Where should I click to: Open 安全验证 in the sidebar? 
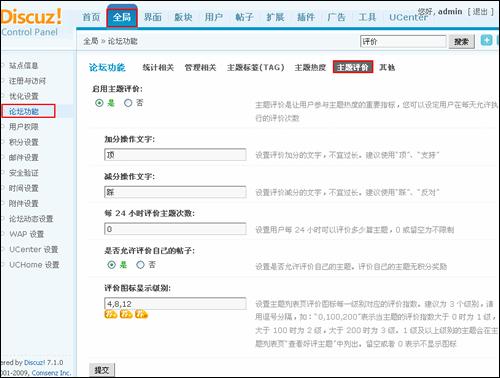point(24,173)
